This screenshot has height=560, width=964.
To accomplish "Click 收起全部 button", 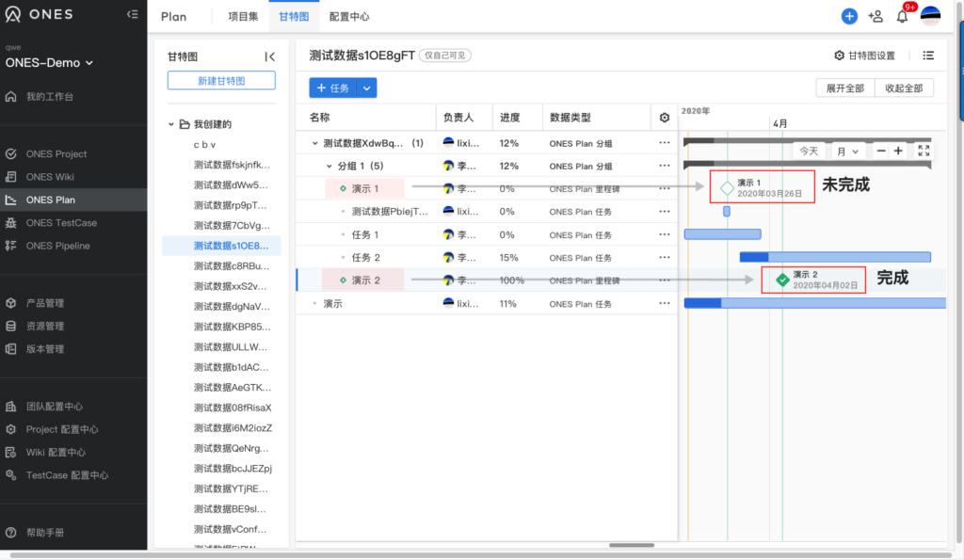I will [x=904, y=88].
